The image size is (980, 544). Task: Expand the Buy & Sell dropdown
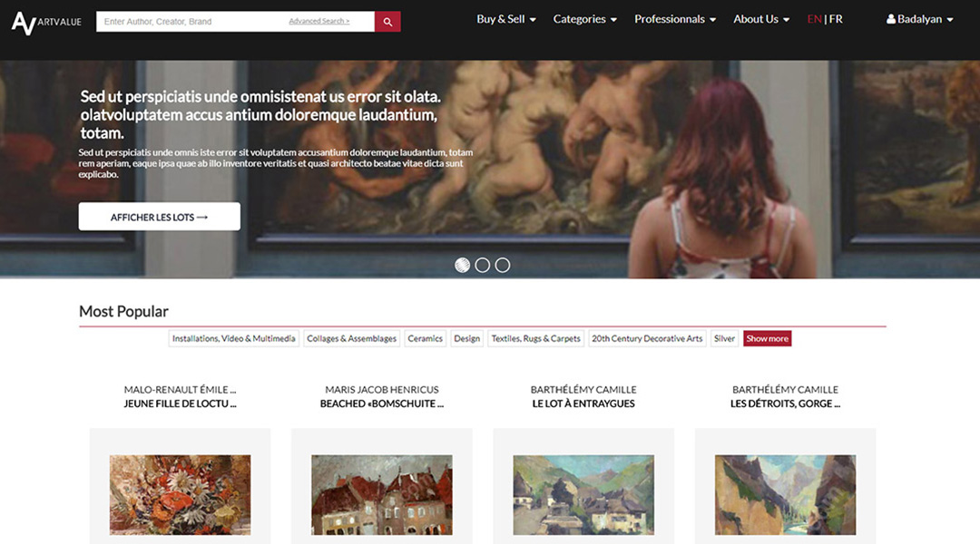[x=505, y=19]
